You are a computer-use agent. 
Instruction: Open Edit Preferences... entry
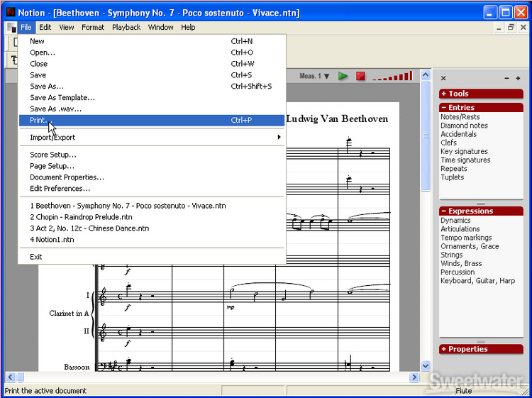click(152, 189)
